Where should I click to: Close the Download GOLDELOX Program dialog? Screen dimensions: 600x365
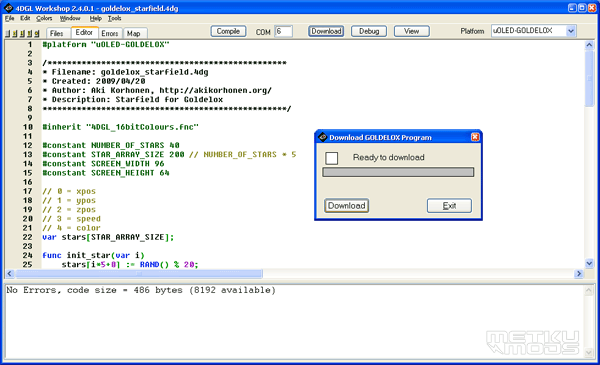coord(475,137)
